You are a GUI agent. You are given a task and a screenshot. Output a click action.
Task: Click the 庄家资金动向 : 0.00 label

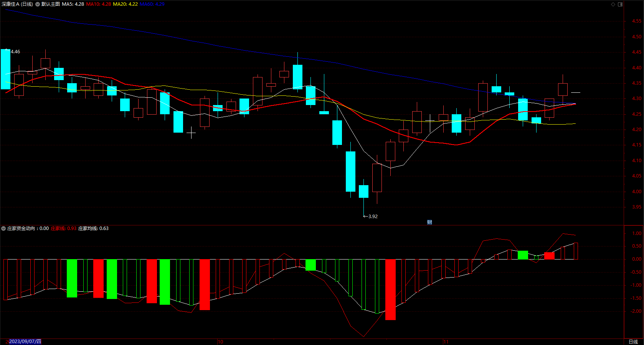click(28, 228)
